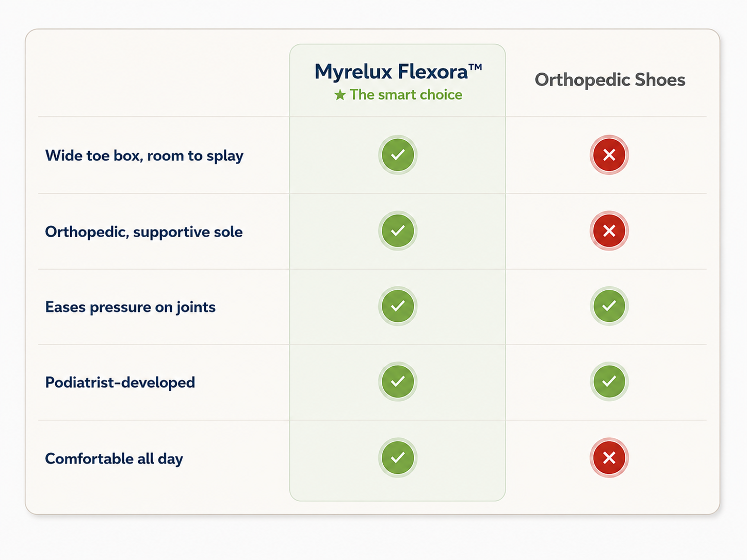Select the Myrelux Flexora column heading
Image resolution: width=747 pixels, height=560 pixels.
(x=398, y=72)
